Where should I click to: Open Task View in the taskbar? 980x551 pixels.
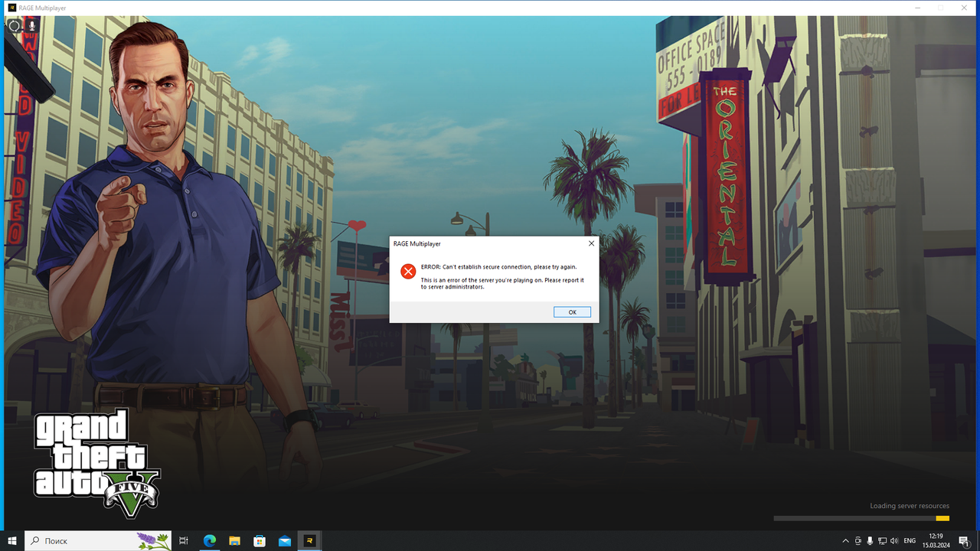pos(184,541)
